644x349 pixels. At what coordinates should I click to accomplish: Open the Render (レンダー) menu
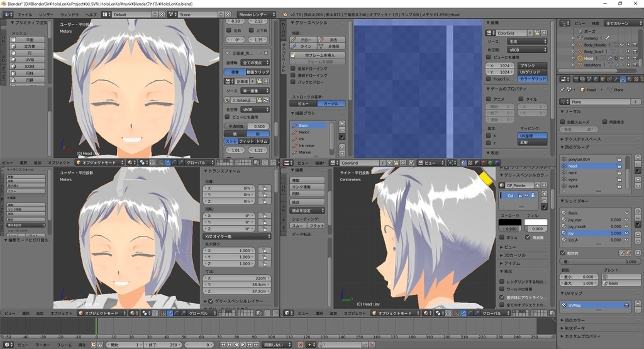pos(46,14)
